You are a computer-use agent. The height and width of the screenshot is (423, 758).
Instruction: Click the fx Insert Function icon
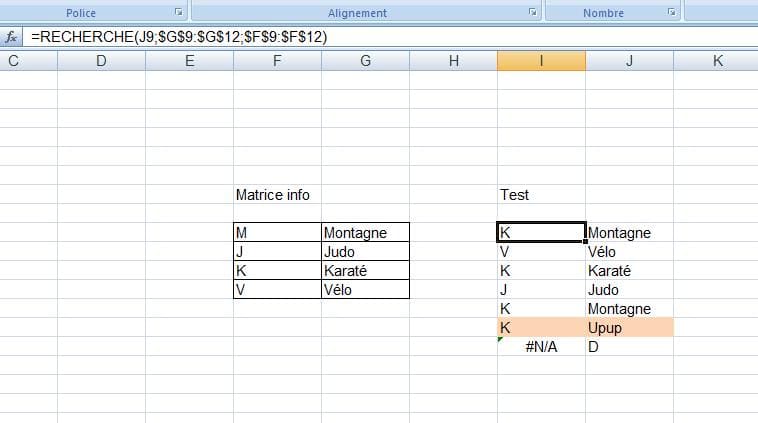click(x=12, y=37)
